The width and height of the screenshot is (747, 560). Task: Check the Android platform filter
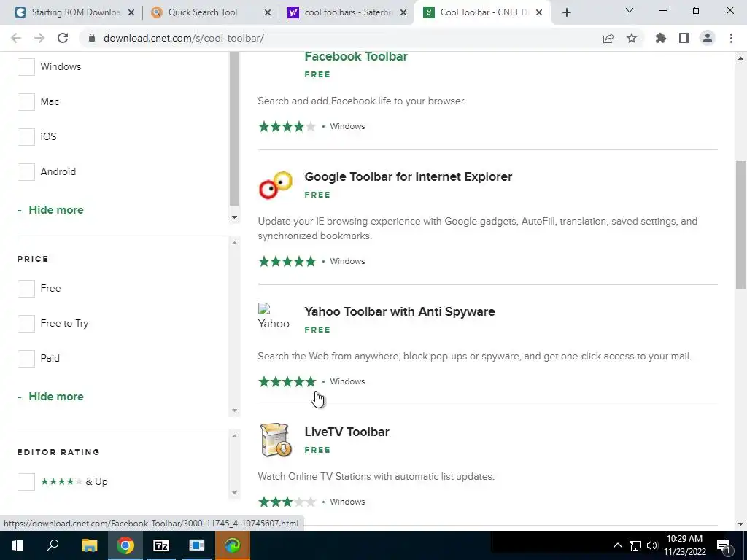pyautogui.click(x=26, y=172)
